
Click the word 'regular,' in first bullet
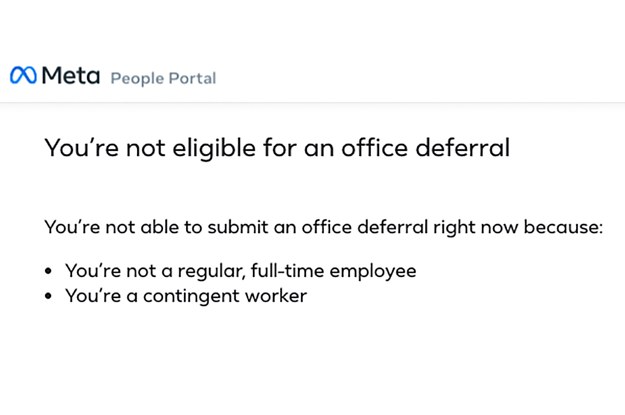coord(212,271)
